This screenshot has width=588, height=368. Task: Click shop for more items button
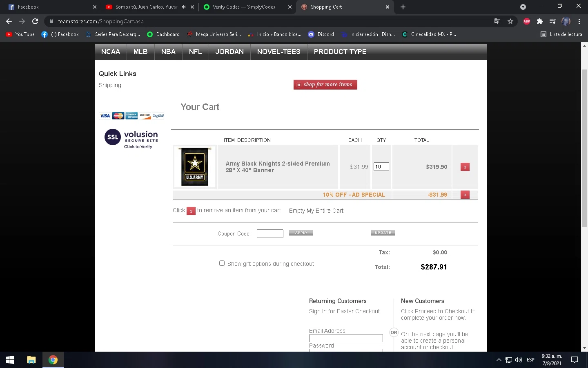[x=325, y=85]
